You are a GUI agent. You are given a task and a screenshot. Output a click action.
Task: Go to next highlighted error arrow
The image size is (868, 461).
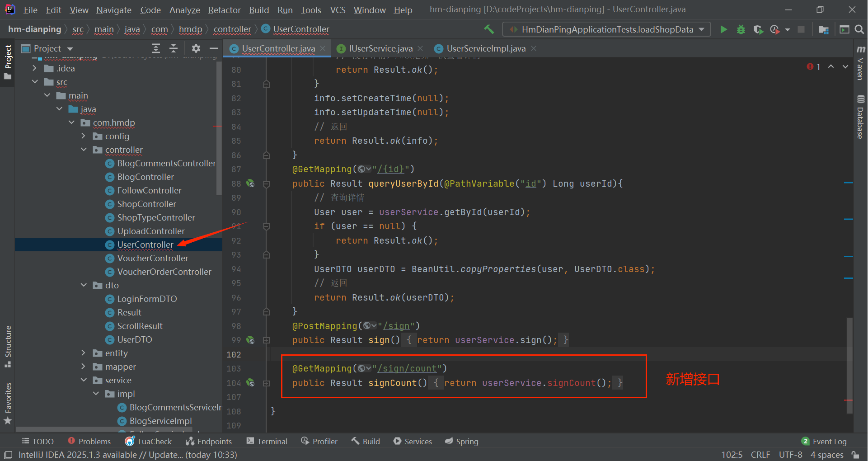tap(845, 66)
